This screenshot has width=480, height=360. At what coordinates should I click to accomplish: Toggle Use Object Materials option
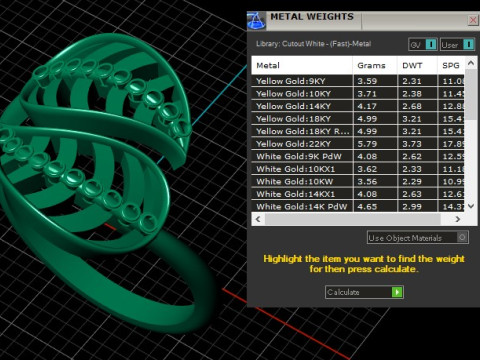[418, 238]
